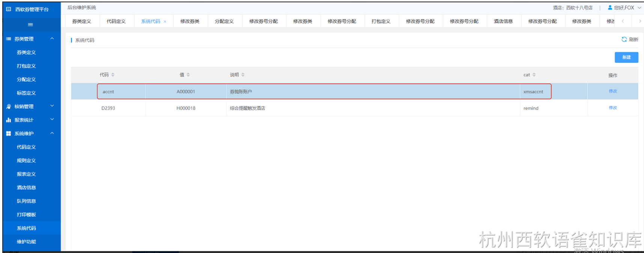Expand the 核销管理 sidebar section

52,106
